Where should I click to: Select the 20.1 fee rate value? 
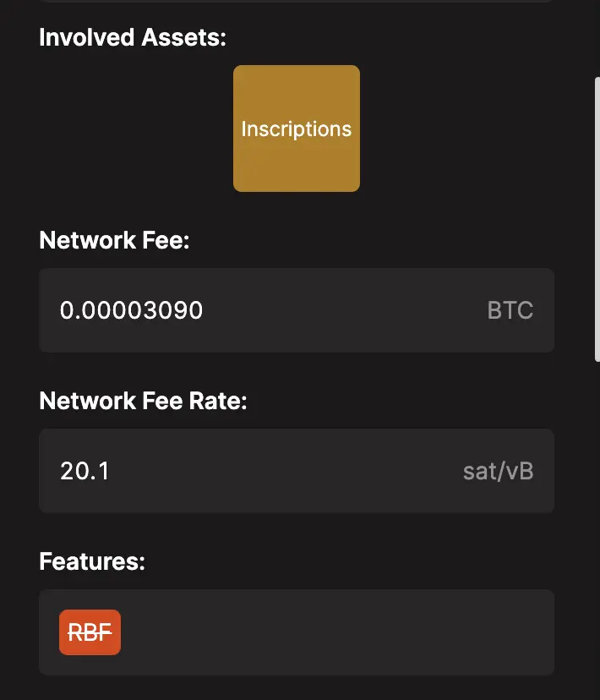85,471
